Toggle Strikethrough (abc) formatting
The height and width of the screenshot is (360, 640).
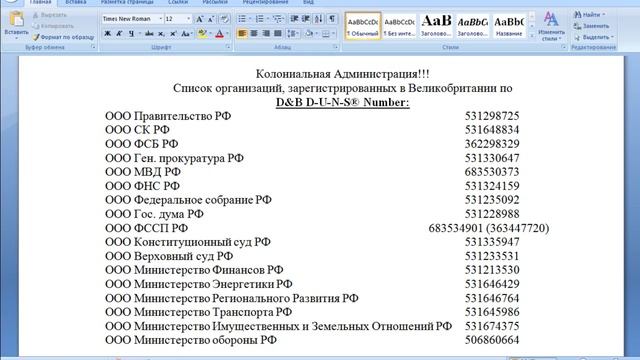click(149, 33)
